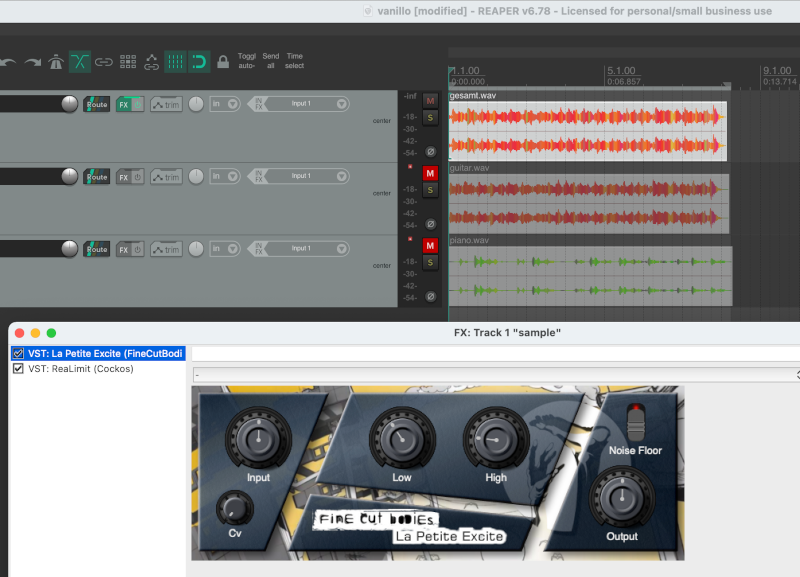
Task: Toggle grid lines toolbar icon
Action: [x=175, y=62]
